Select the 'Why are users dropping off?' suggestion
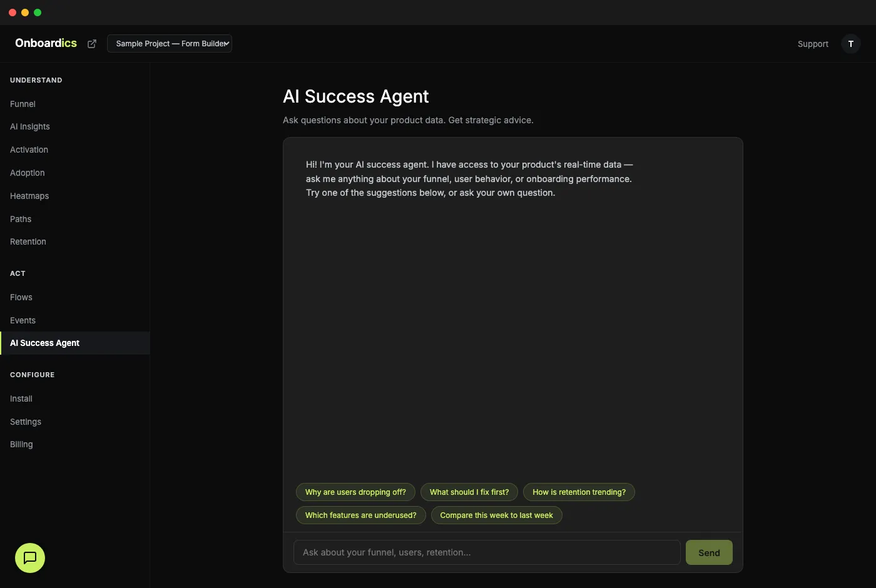The width and height of the screenshot is (876, 588). 355,492
